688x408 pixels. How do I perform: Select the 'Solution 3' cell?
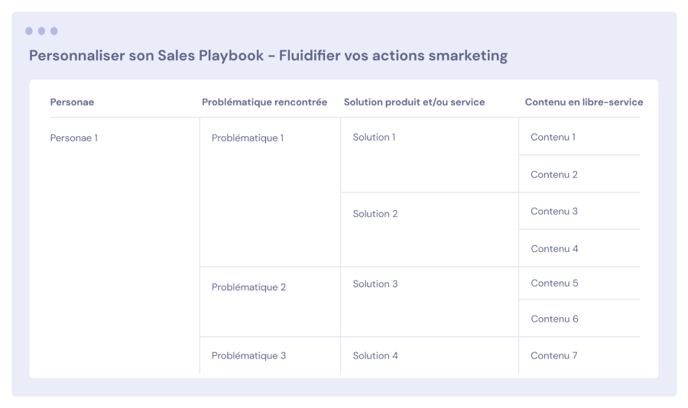click(x=375, y=284)
